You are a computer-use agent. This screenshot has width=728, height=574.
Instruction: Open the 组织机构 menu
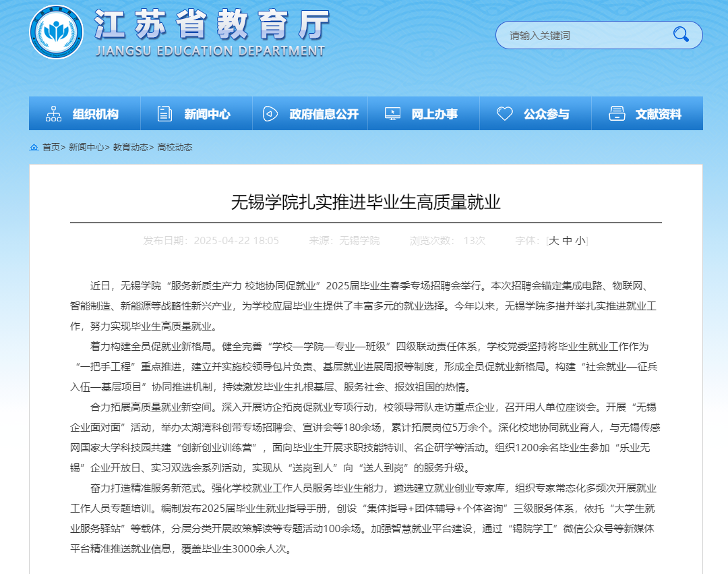(96, 114)
